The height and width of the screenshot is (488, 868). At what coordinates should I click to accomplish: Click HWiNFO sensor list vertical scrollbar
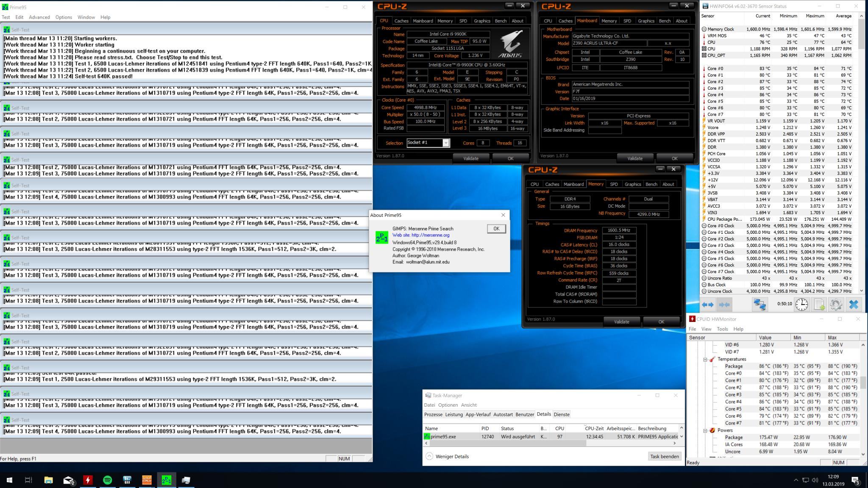(x=861, y=153)
